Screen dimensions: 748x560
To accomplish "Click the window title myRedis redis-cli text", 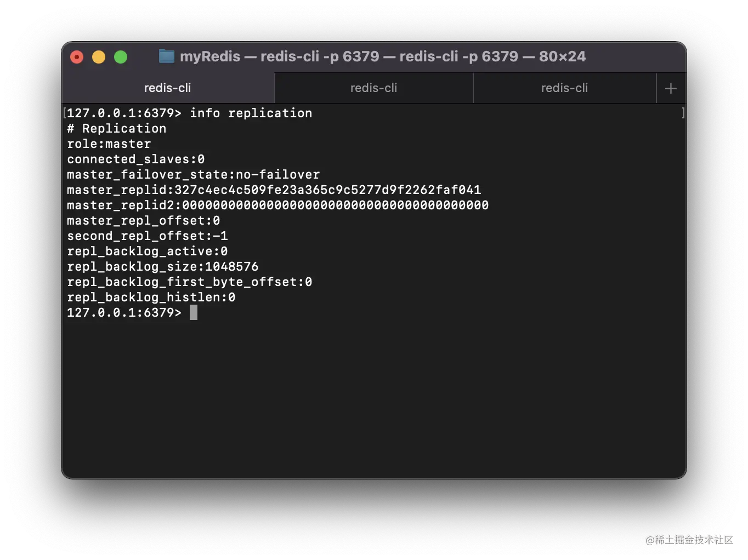I will (383, 56).
